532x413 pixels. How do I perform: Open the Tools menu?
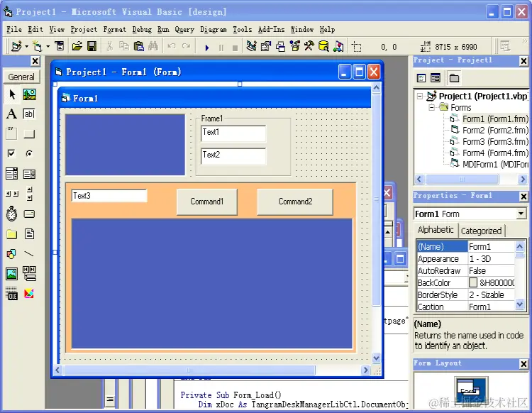click(x=243, y=30)
